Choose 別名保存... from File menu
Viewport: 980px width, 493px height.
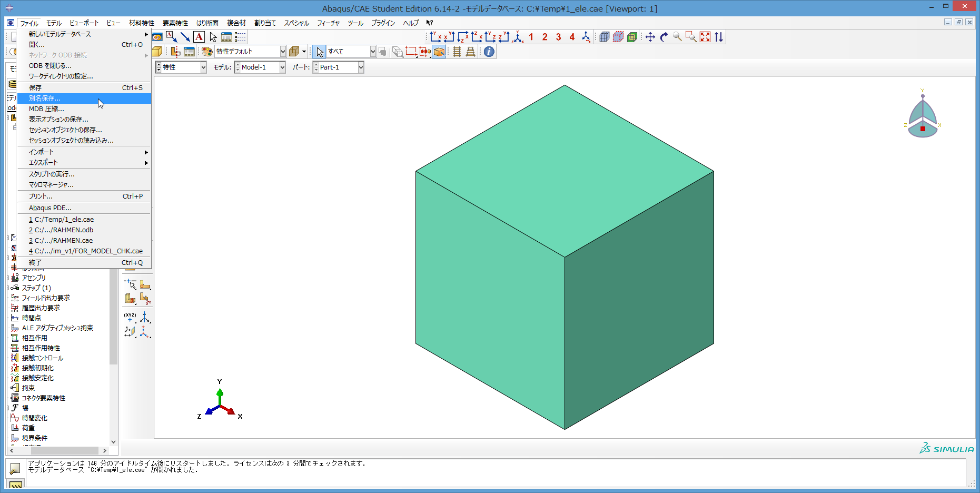pyautogui.click(x=84, y=98)
